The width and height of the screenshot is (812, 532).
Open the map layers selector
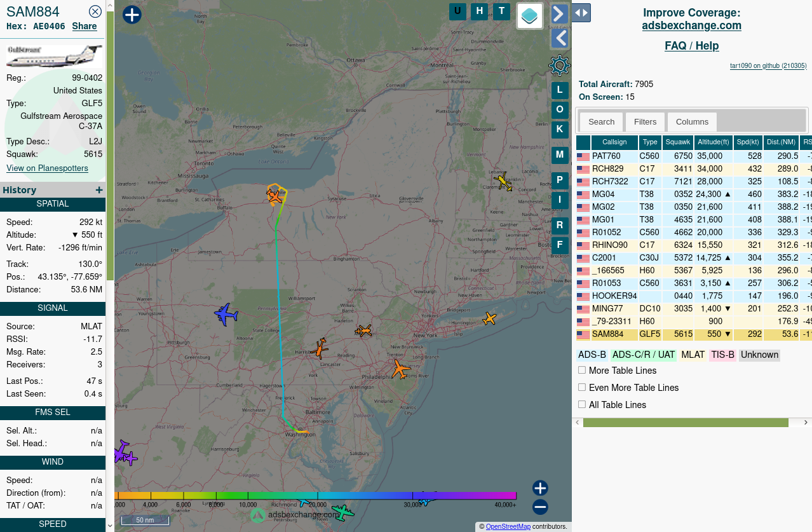530,16
